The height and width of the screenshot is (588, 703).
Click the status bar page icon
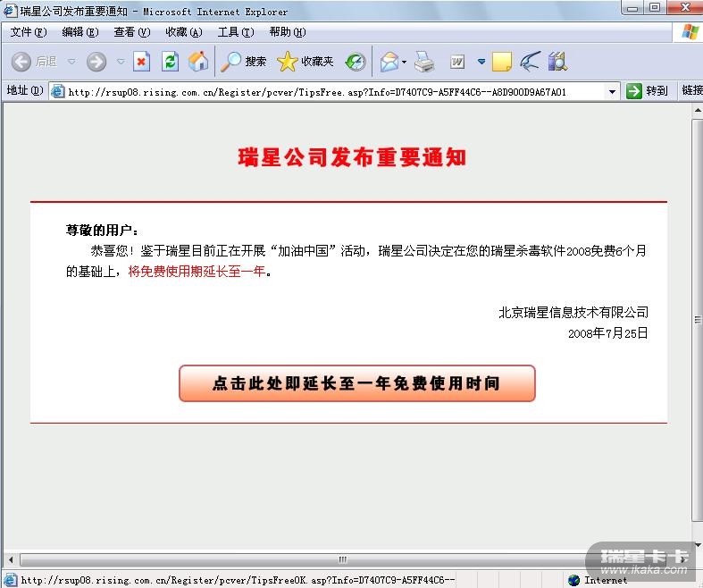pyautogui.click(x=11, y=580)
